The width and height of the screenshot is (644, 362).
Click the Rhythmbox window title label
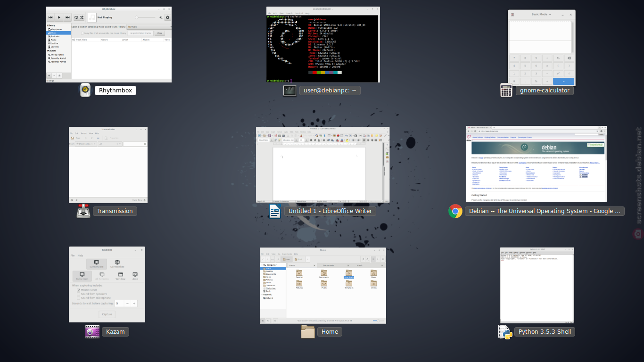pyautogui.click(x=116, y=90)
